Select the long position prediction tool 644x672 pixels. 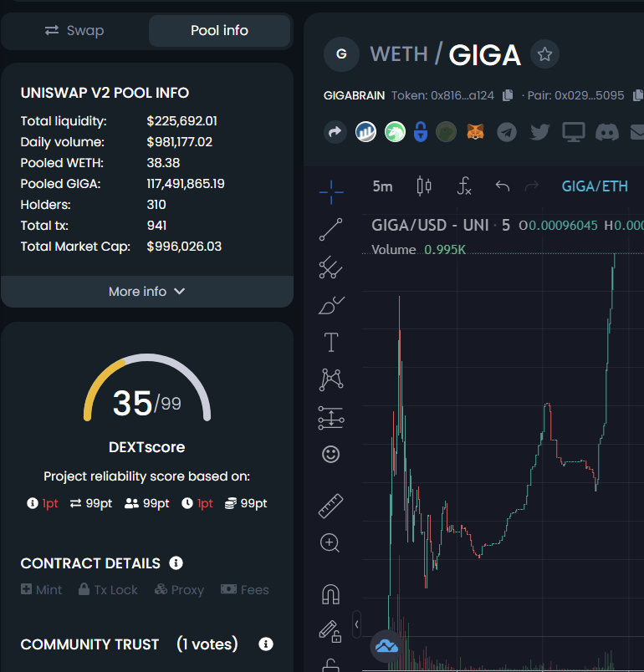click(331, 417)
